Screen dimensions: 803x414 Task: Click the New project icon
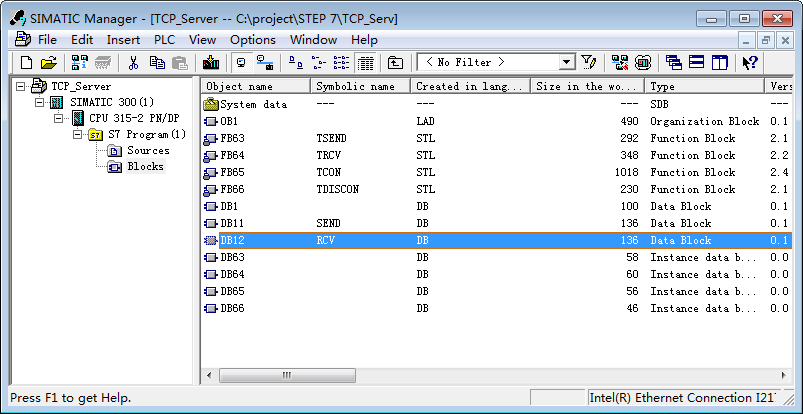point(26,63)
